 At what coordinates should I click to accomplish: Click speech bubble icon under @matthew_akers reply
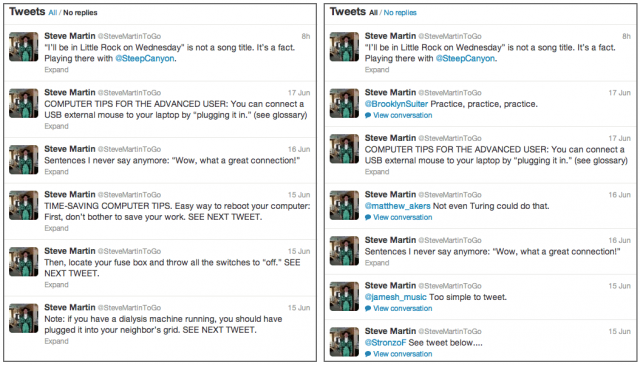(x=368, y=218)
